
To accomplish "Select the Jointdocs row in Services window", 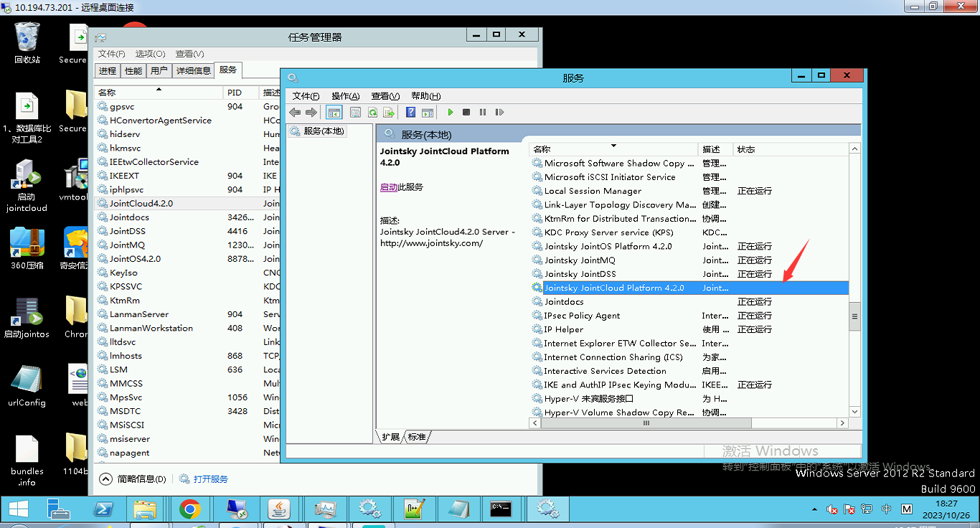I will click(x=689, y=302).
